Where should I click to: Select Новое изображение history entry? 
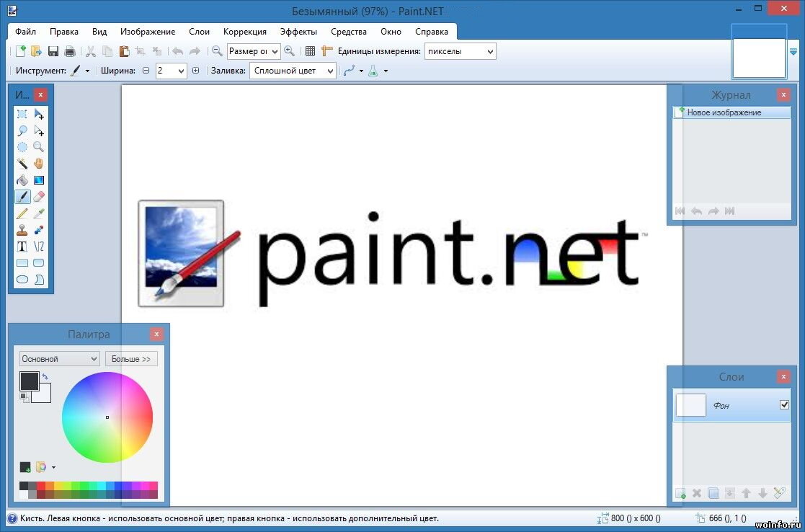click(732, 112)
